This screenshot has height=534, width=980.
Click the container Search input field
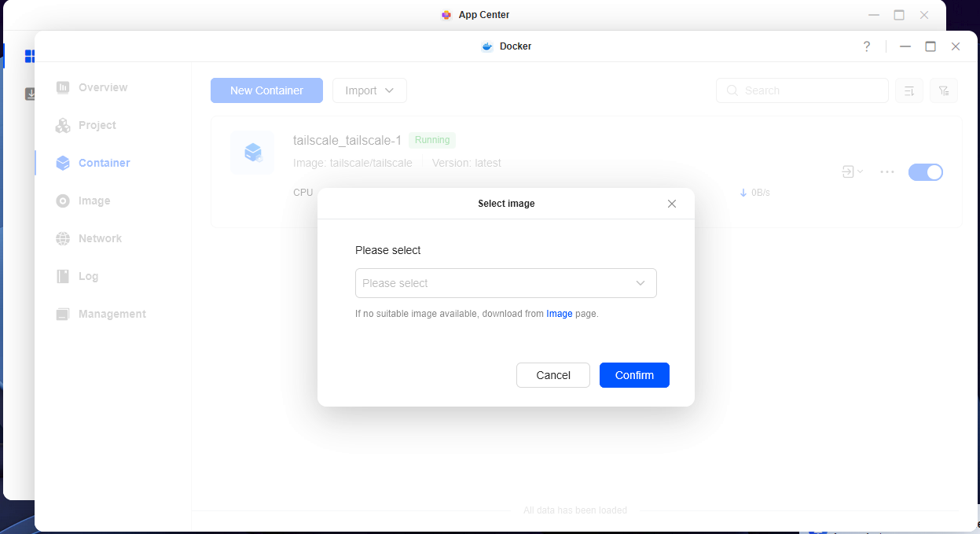click(802, 90)
